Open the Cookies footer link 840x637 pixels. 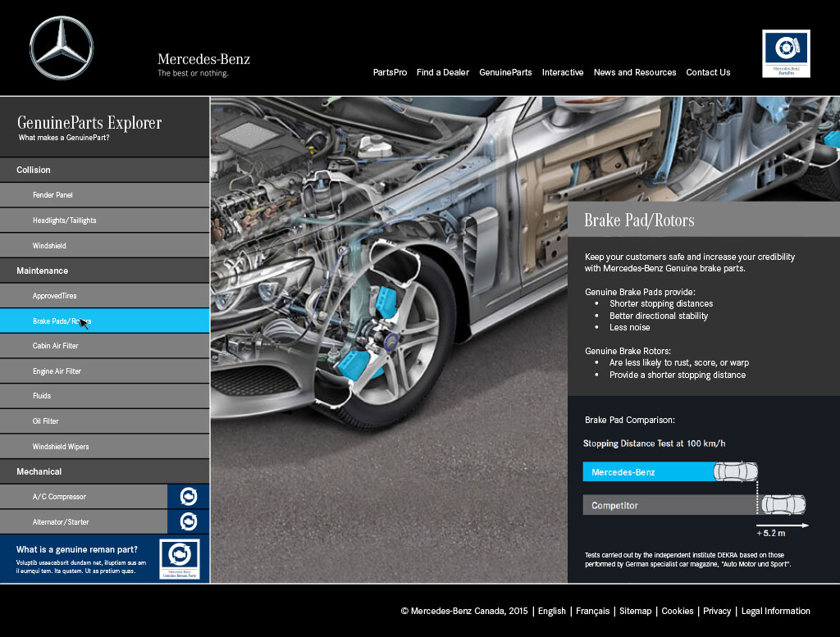click(x=677, y=611)
